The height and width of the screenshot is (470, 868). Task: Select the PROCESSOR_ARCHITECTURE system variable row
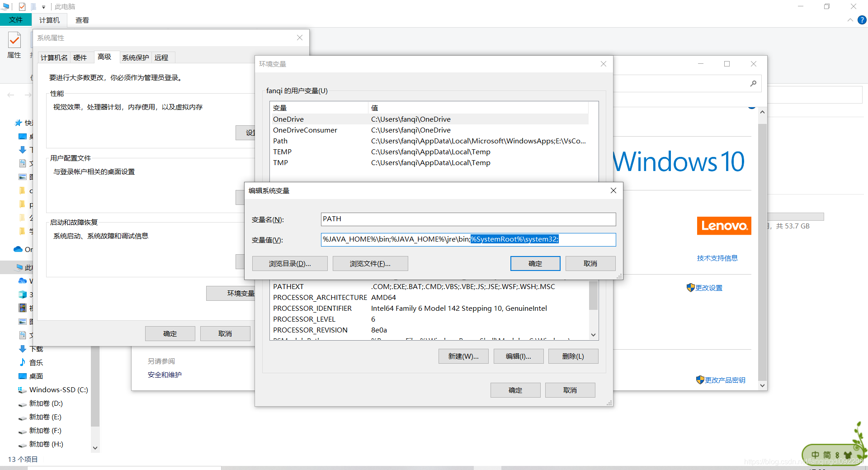point(429,297)
